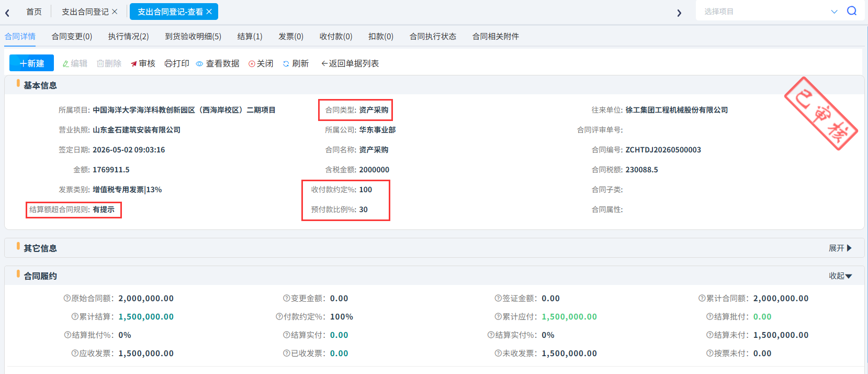Open the 扣款(0) tab
Image resolution: width=868 pixels, height=374 pixels.
(x=381, y=36)
